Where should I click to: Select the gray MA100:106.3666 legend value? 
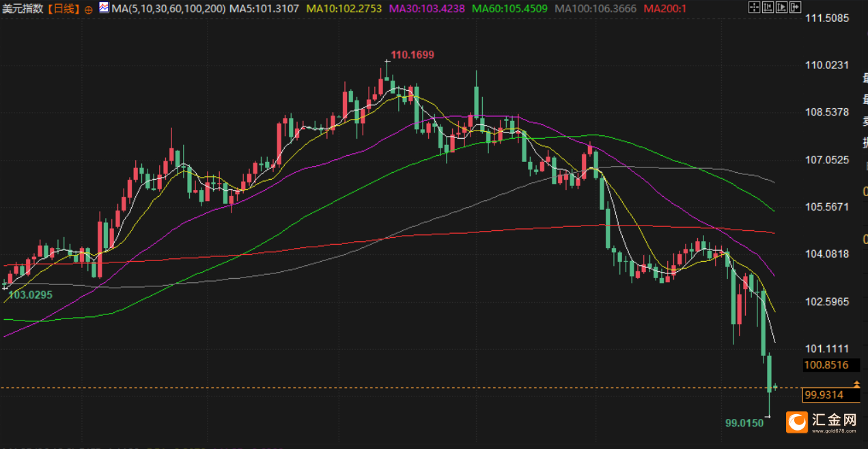pyautogui.click(x=596, y=9)
